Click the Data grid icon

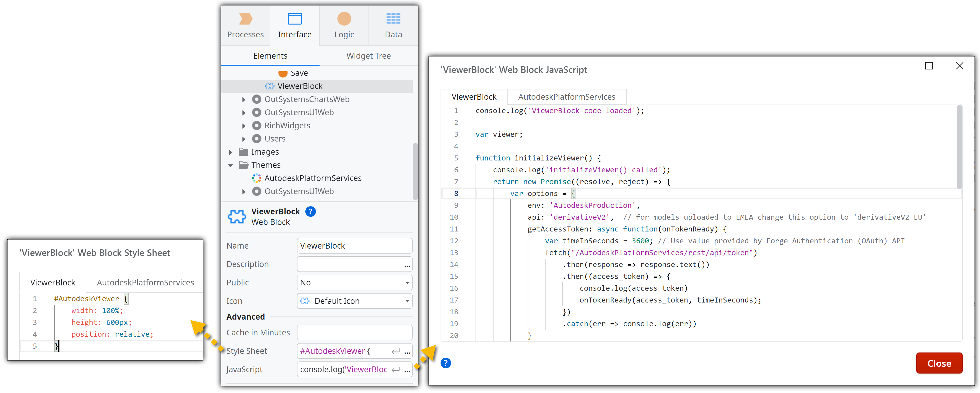click(393, 18)
